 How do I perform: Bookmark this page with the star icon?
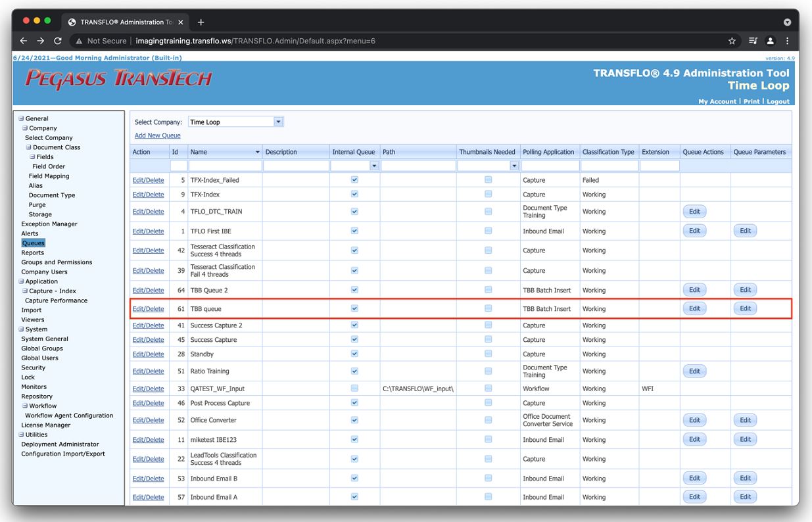(x=732, y=41)
